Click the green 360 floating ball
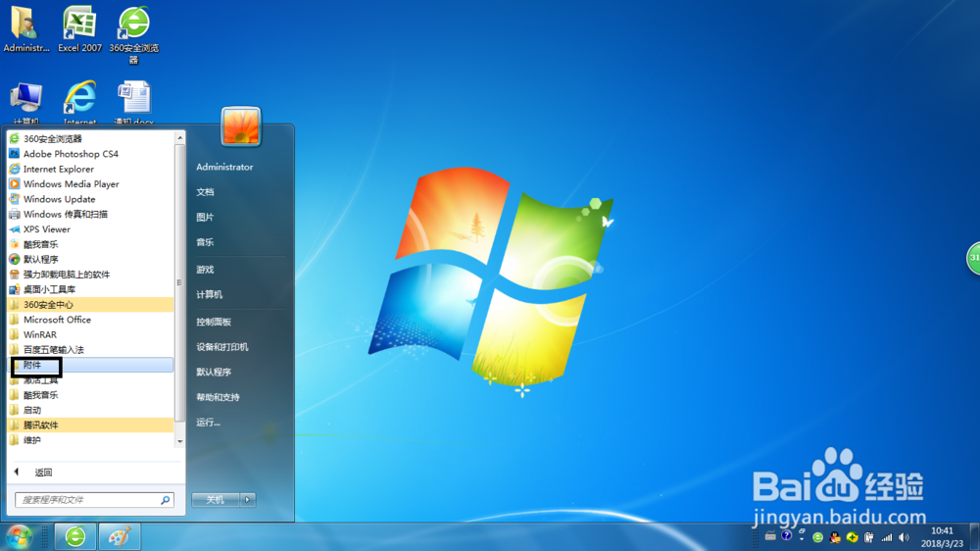Image resolution: width=980 pixels, height=551 pixels. [x=973, y=258]
